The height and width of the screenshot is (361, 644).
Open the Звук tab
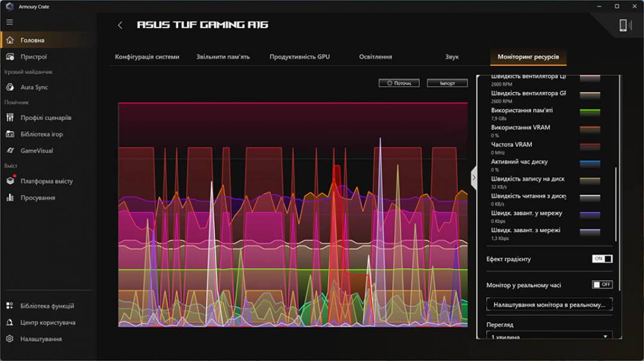tap(452, 57)
